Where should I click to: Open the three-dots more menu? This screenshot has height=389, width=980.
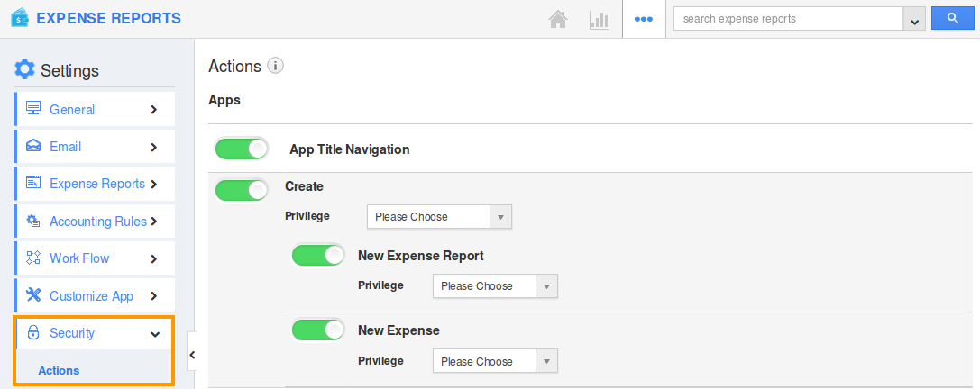pos(644,19)
